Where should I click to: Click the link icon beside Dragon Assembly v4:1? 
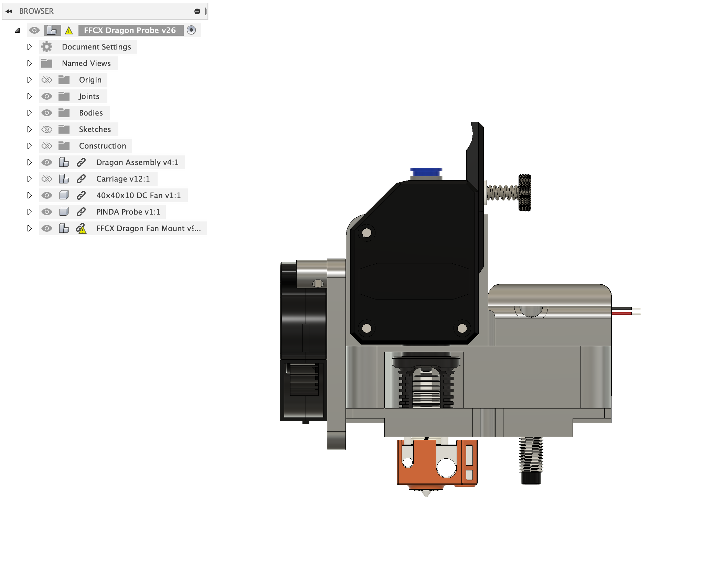(x=82, y=162)
